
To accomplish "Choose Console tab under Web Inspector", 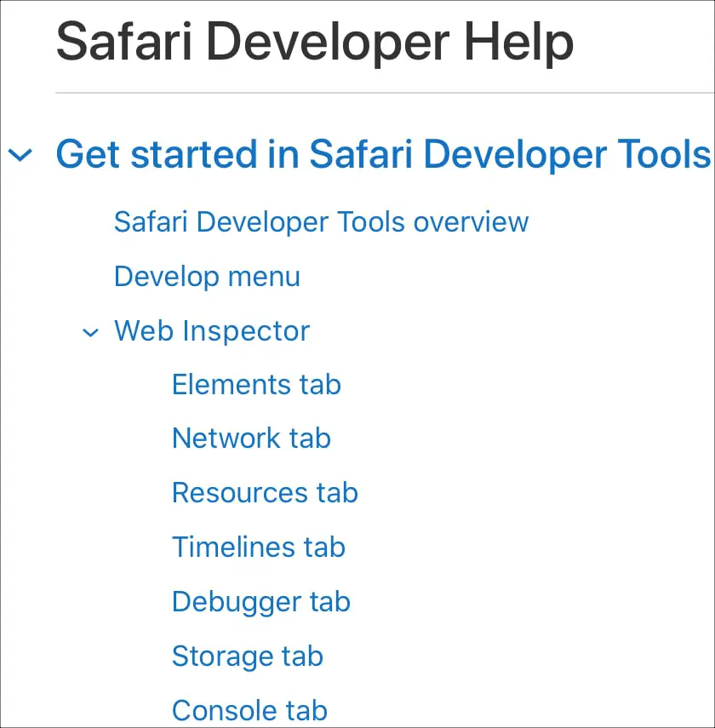I will point(249,710).
